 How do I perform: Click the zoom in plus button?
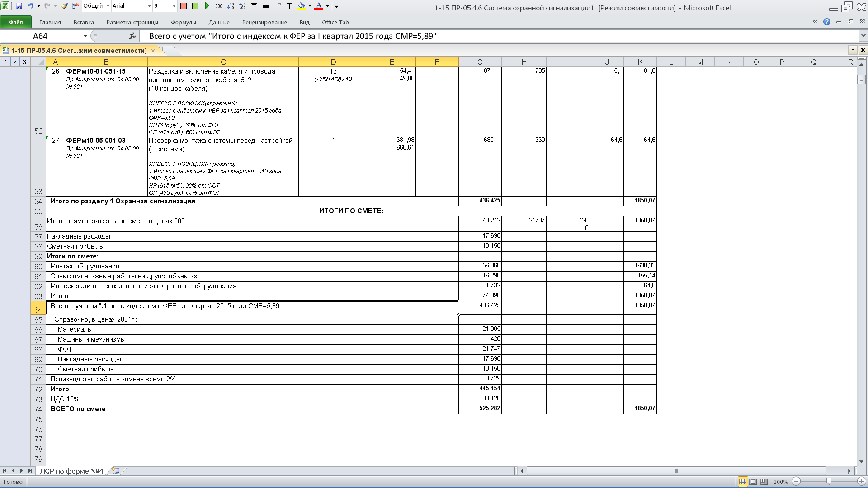point(862,482)
